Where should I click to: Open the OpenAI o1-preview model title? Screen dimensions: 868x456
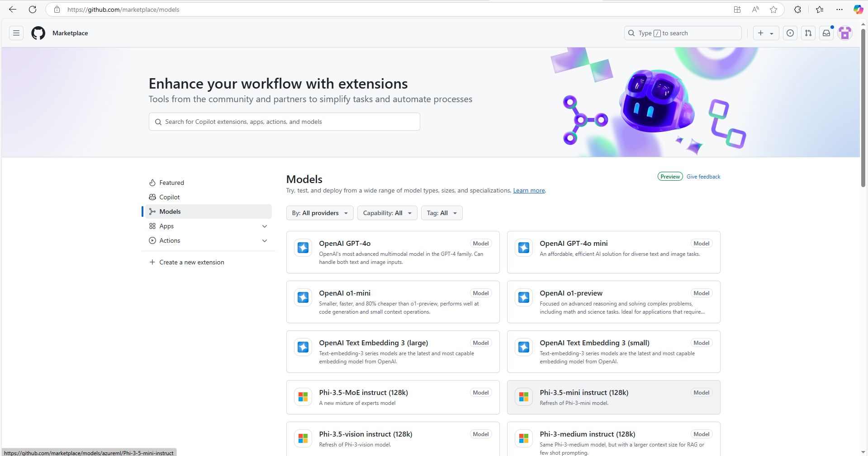pyautogui.click(x=571, y=293)
